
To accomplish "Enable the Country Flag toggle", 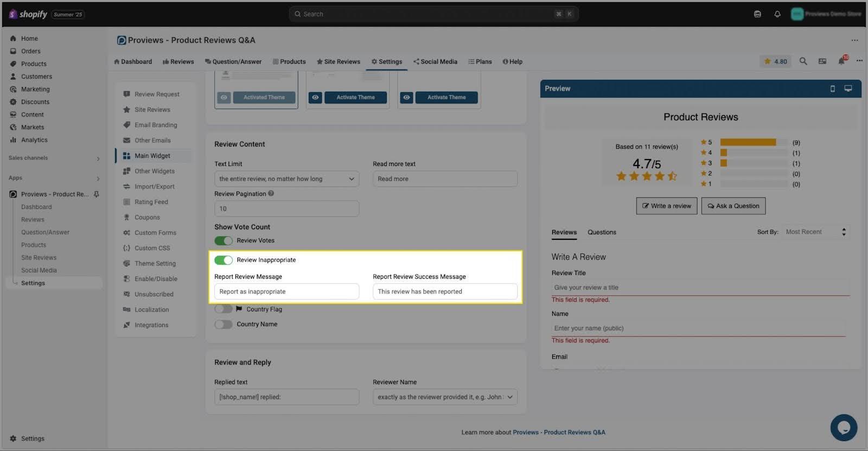I will point(224,309).
